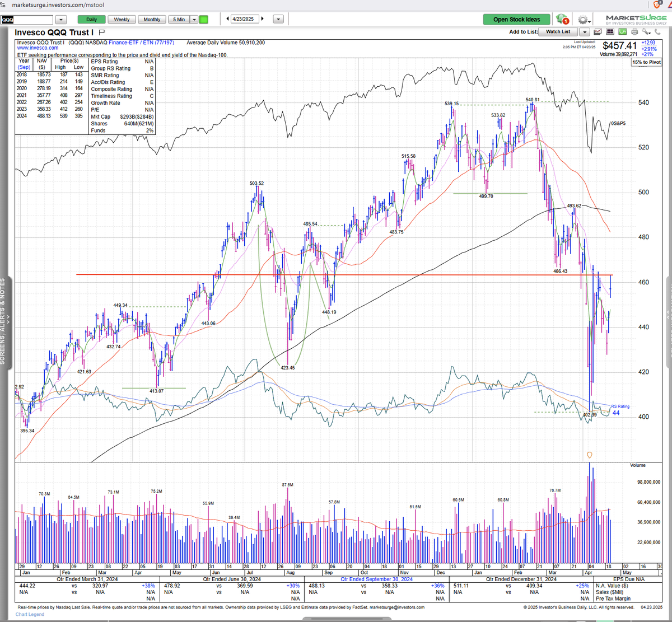
Task: Advance to next date with right arrow
Action: click(x=263, y=19)
